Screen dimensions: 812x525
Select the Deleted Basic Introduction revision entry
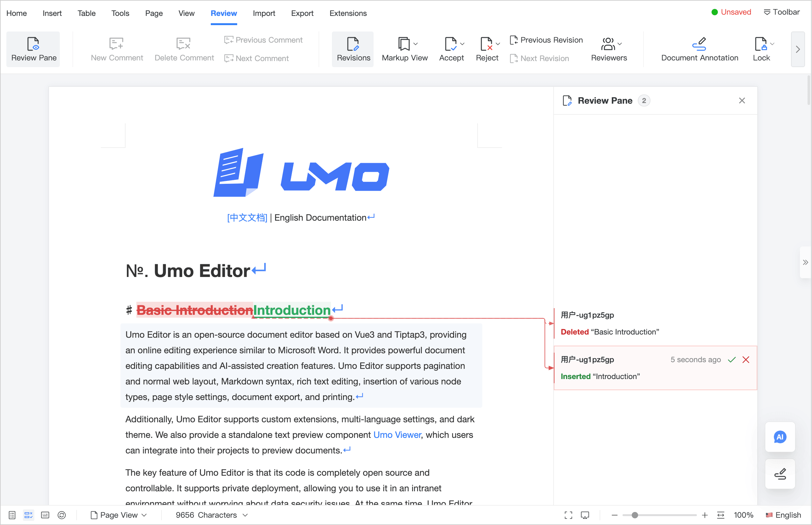tap(655, 323)
